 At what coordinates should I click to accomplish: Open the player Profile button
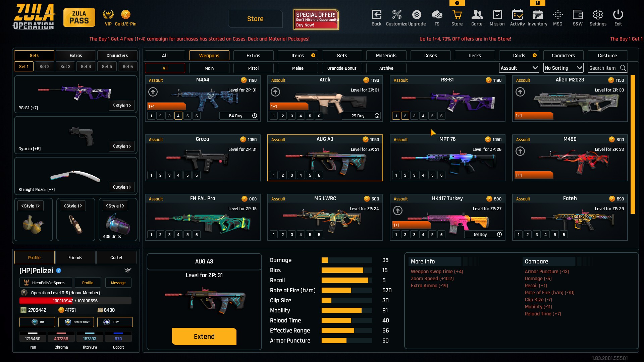[88, 283]
